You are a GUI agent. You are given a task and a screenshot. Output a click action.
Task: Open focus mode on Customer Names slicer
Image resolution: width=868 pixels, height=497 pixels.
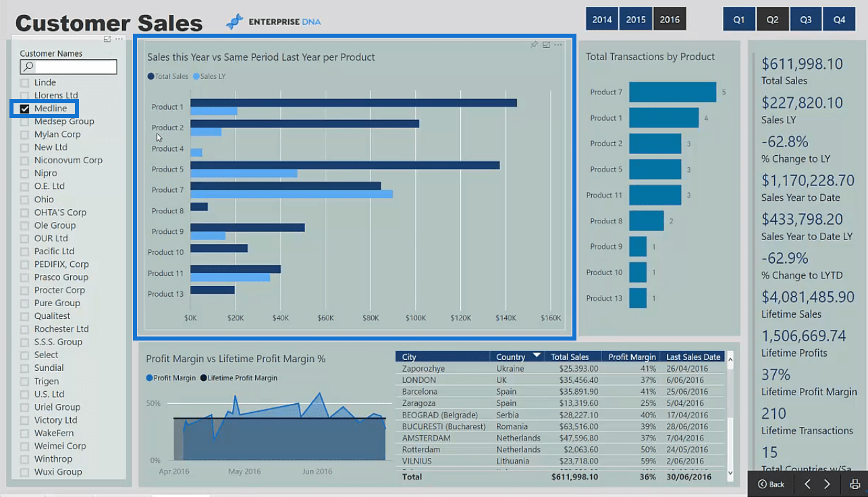click(x=107, y=39)
